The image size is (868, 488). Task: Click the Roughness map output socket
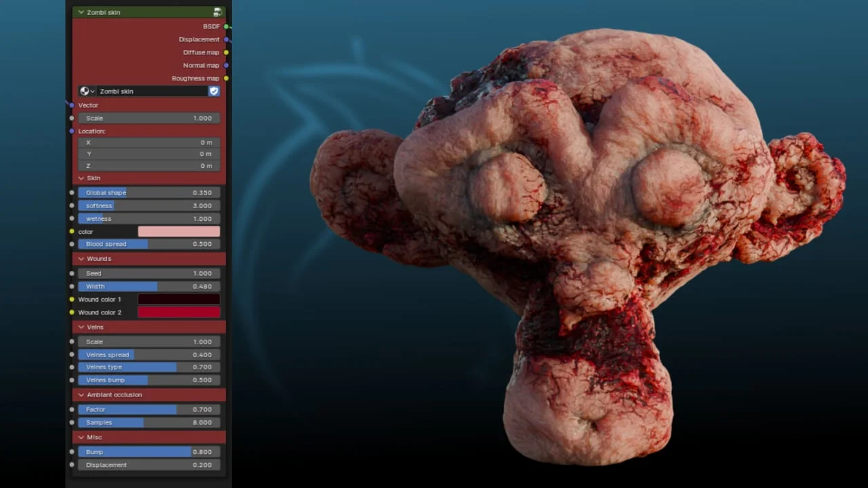(x=226, y=78)
